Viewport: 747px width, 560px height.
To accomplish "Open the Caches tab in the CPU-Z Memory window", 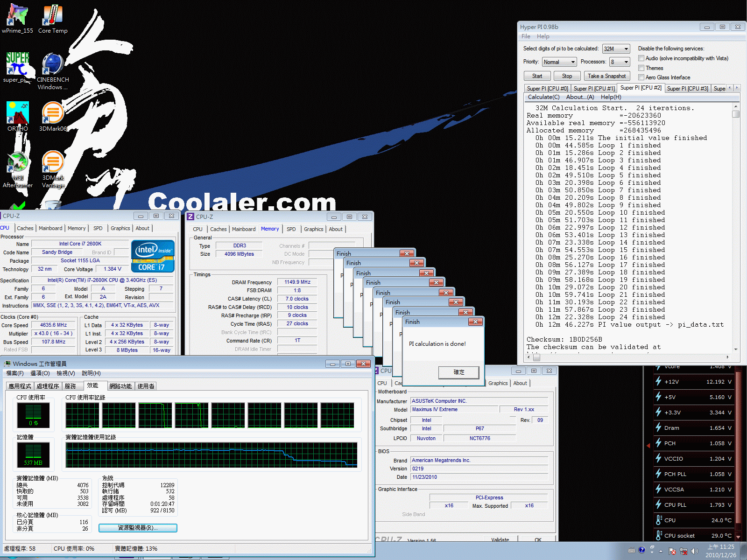I will tap(218, 229).
